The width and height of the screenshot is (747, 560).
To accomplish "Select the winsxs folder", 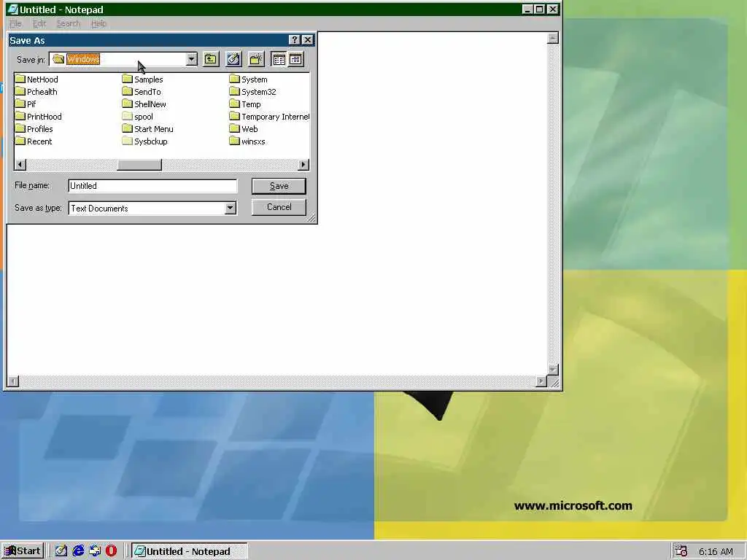I will (248, 141).
